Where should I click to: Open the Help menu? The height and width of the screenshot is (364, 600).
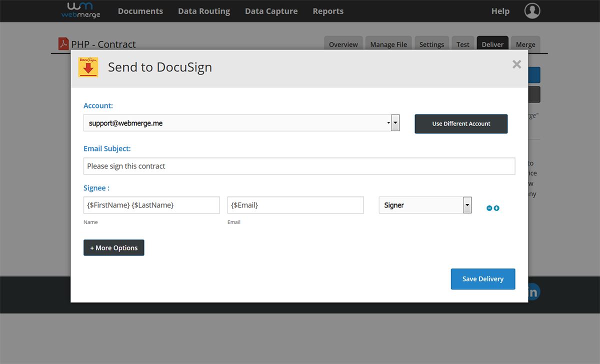tap(500, 11)
